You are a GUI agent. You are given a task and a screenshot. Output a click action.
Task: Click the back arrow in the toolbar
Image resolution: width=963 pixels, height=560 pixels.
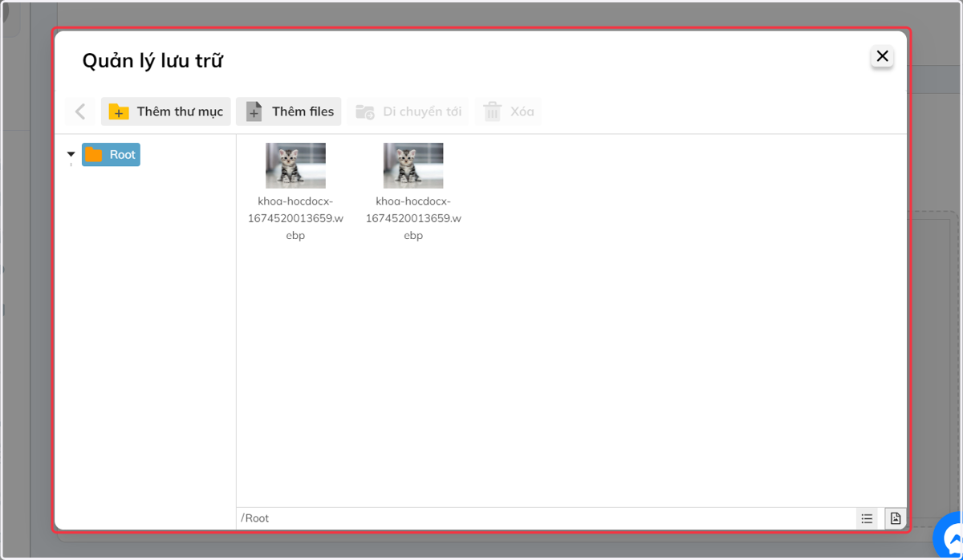point(80,112)
